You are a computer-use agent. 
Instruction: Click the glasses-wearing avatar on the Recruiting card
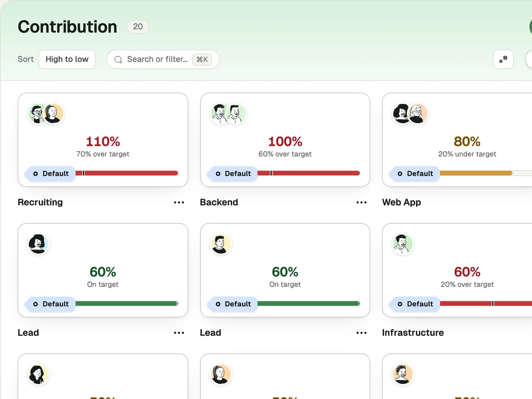37,113
